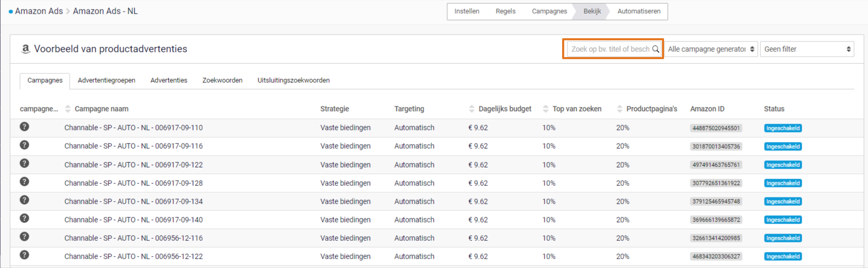This screenshot has width=868, height=268.
Task: Click Amazon ID 468343203306327
Action: pyautogui.click(x=716, y=256)
